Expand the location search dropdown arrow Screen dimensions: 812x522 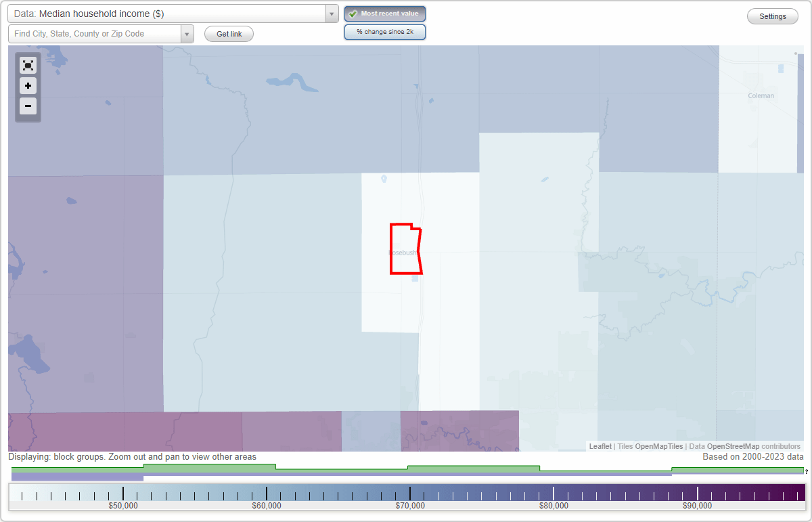pos(187,32)
